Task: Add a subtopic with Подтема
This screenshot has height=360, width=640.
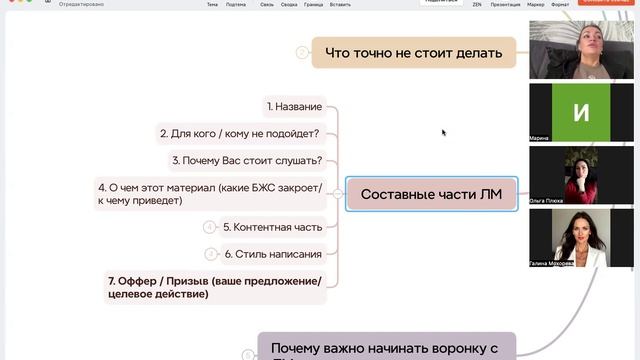Action: 236,4
